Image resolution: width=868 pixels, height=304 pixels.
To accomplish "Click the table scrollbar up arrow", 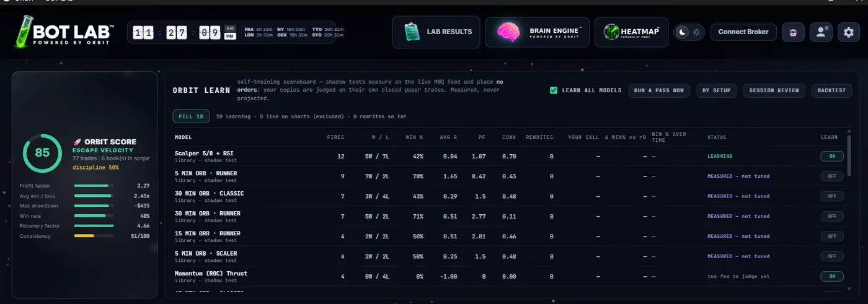I will point(849,131).
